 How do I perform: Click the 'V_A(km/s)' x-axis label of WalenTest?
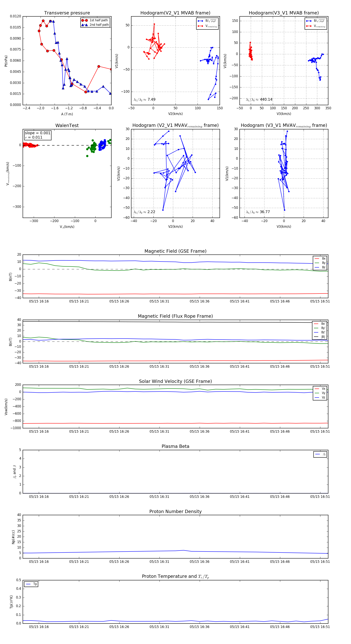tap(67, 227)
